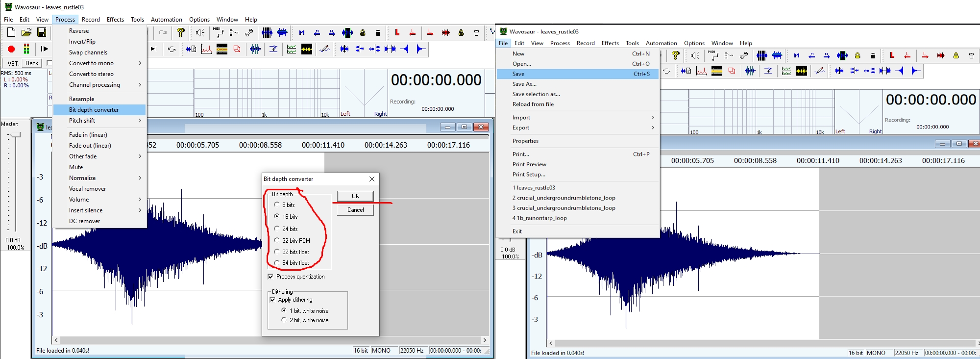Uncheck the Process quantization checkbox

[270, 277]
